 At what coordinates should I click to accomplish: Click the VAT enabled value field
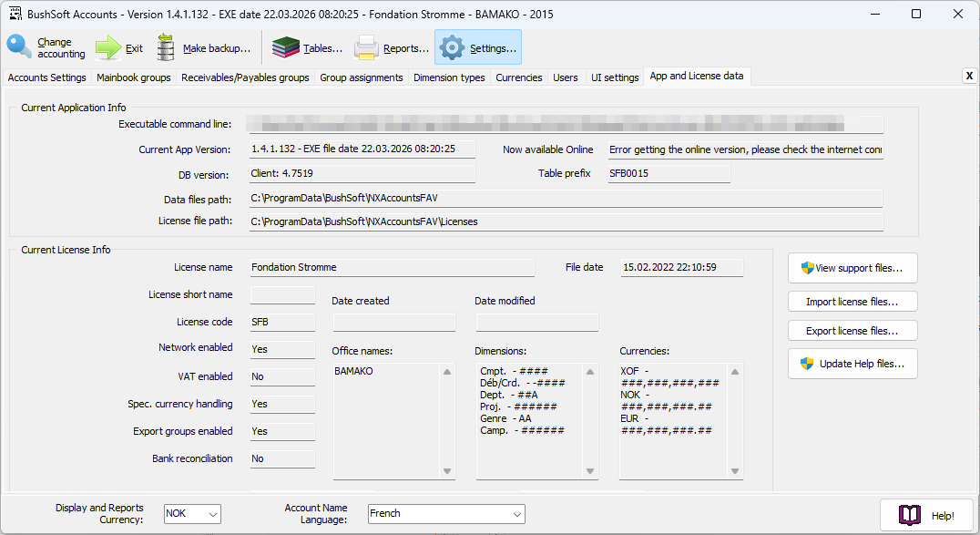click(282, 376)
